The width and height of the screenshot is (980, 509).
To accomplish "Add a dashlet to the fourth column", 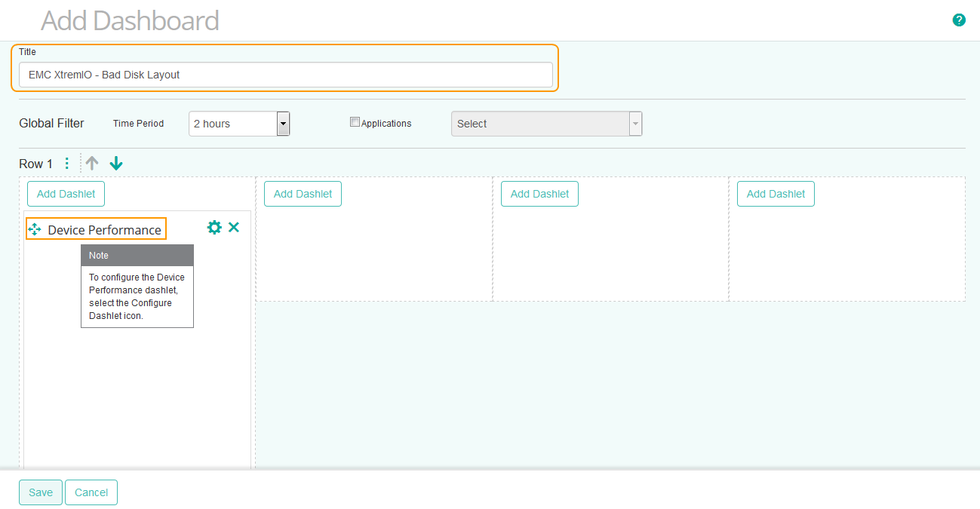I will coord(776,193).
